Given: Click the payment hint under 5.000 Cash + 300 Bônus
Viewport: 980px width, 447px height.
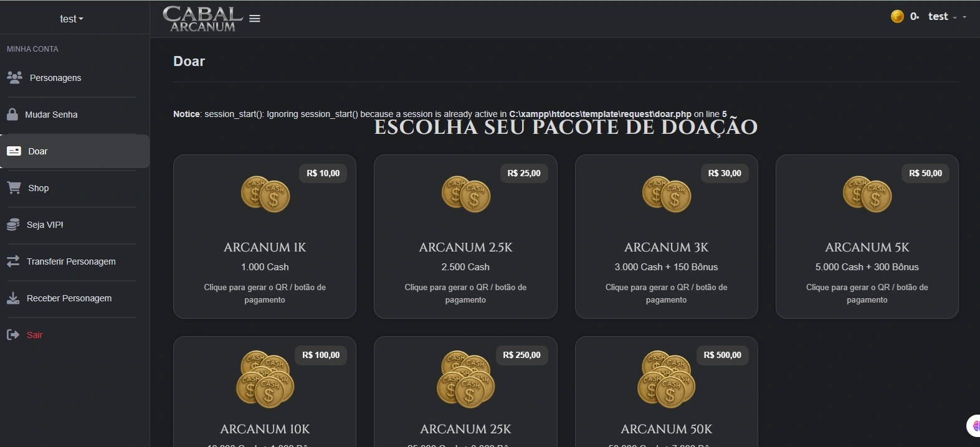Looking at the screenshot, I should click(x=867, y=293).
